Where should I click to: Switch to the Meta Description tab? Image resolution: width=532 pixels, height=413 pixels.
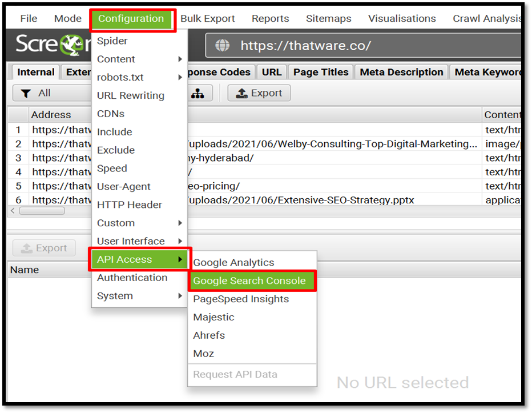[x=401, y=72]
